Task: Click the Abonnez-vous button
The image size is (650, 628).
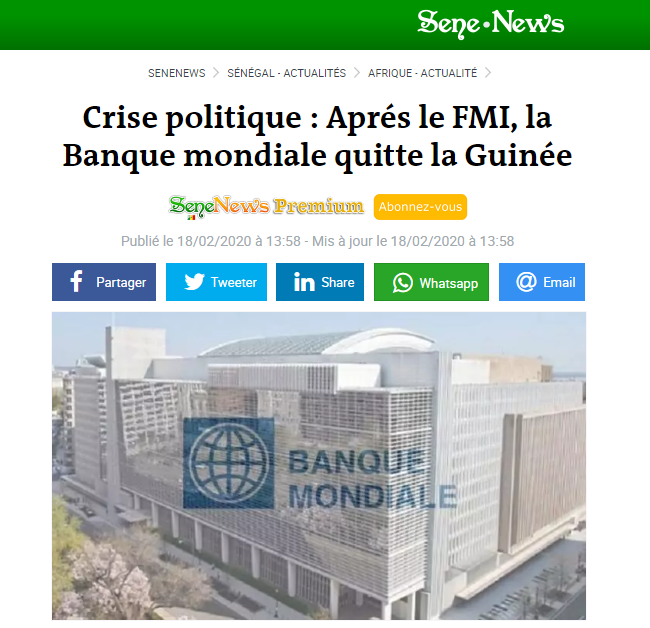Action: click(x=420, y=207)
